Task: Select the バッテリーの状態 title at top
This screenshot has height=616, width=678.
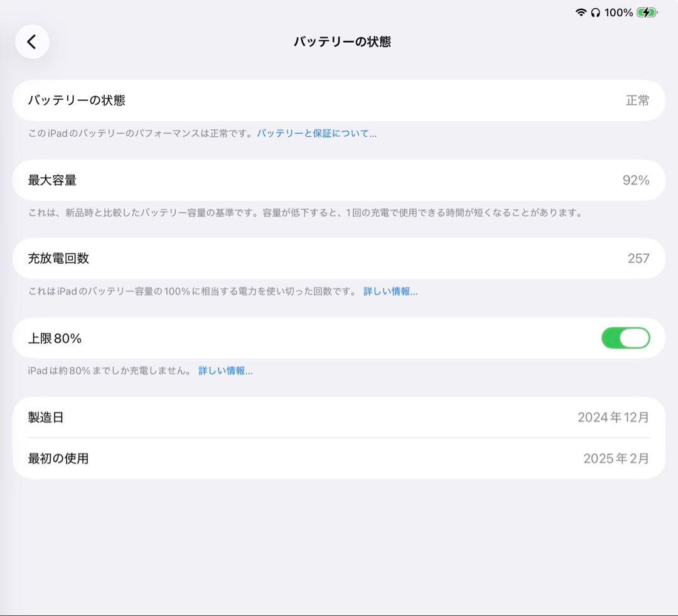Action: pyautogui.click(x=342, y=41)
